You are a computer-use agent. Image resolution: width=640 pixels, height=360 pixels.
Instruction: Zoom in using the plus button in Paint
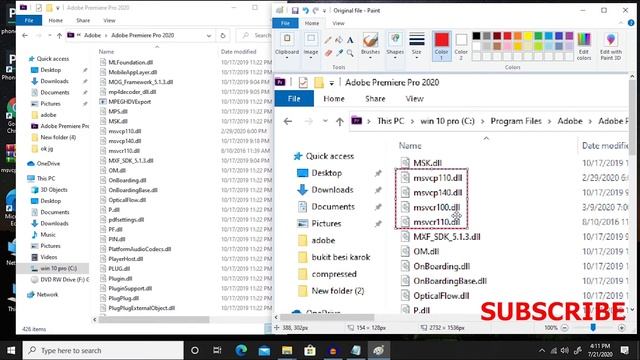(x=622, y=328)
